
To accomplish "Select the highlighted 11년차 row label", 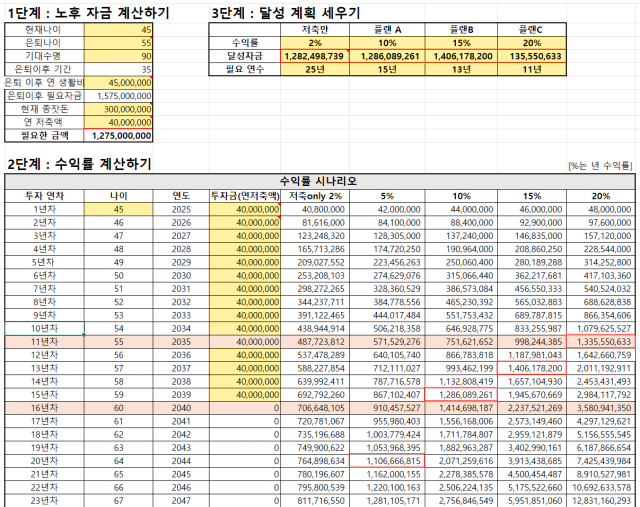I will [44, 342].
